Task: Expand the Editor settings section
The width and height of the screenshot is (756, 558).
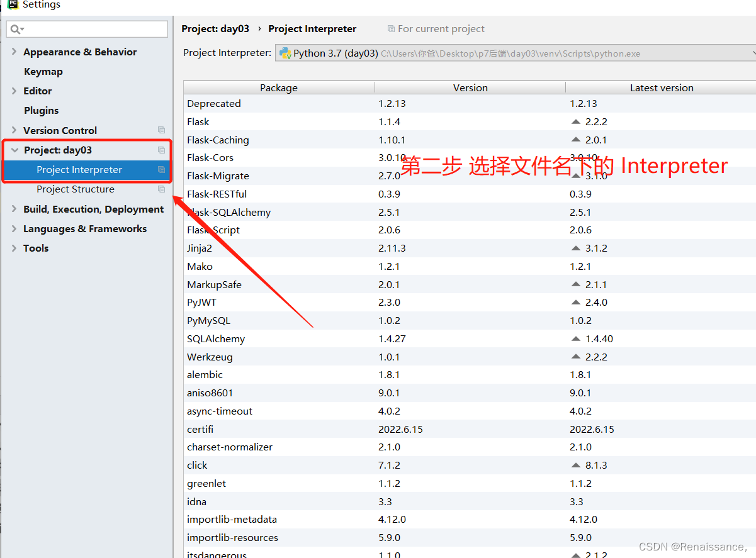Action: [14, 91]
